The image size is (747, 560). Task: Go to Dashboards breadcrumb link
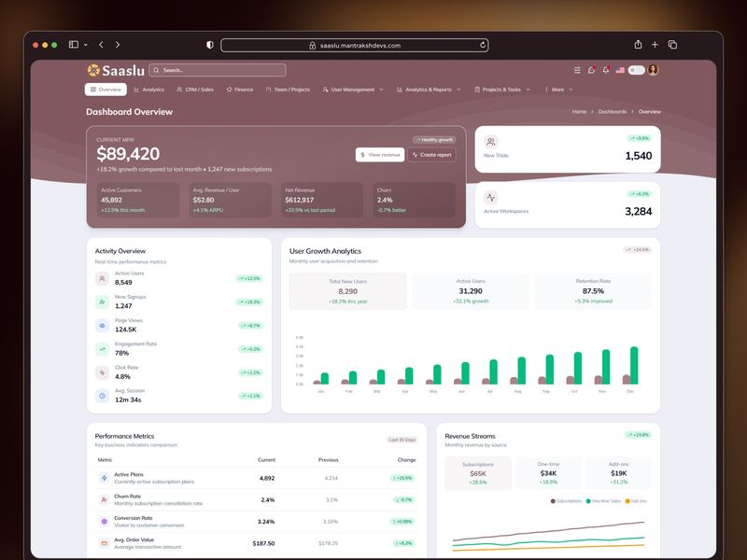click(x=613, y=111)
